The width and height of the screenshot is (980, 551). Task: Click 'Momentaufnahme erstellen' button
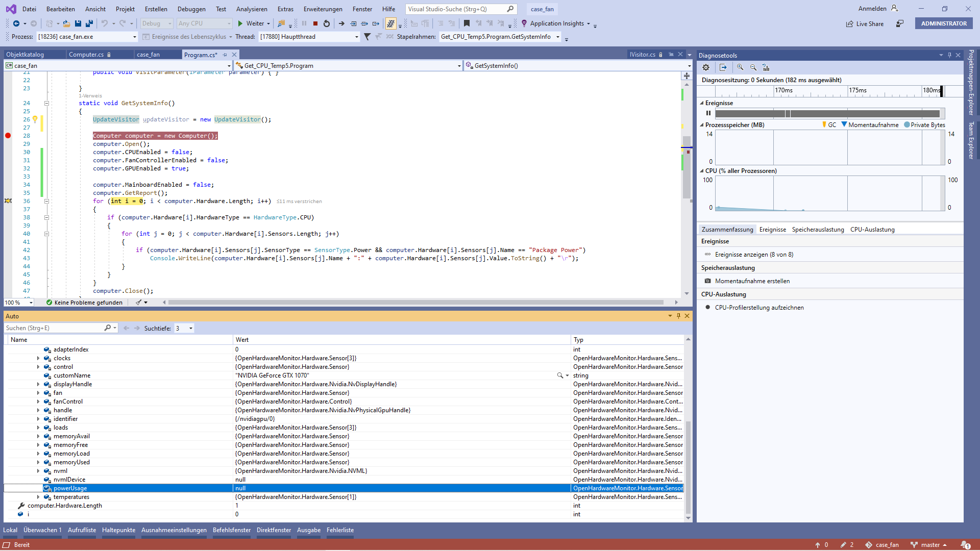(752, 281)
